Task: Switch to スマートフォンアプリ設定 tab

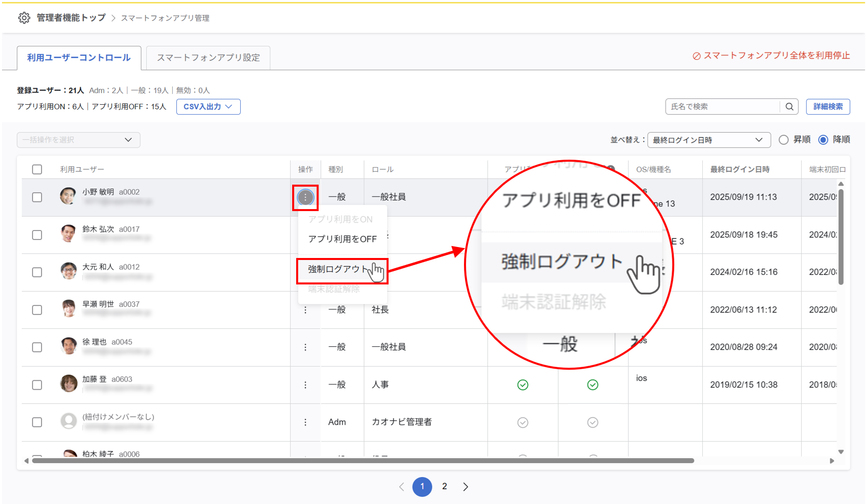Action: pos(208,58)
